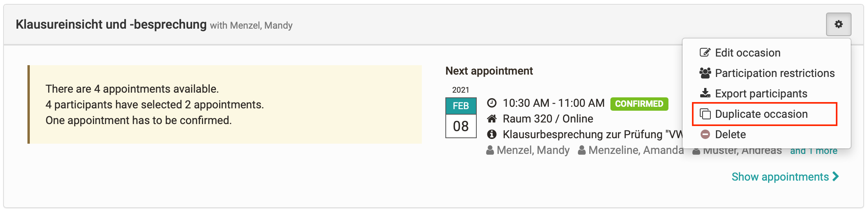Image resolution: width=868 pixels, height=212 pixels.
Task: Click the green CONFIRMED status badge
Action: 639,104
